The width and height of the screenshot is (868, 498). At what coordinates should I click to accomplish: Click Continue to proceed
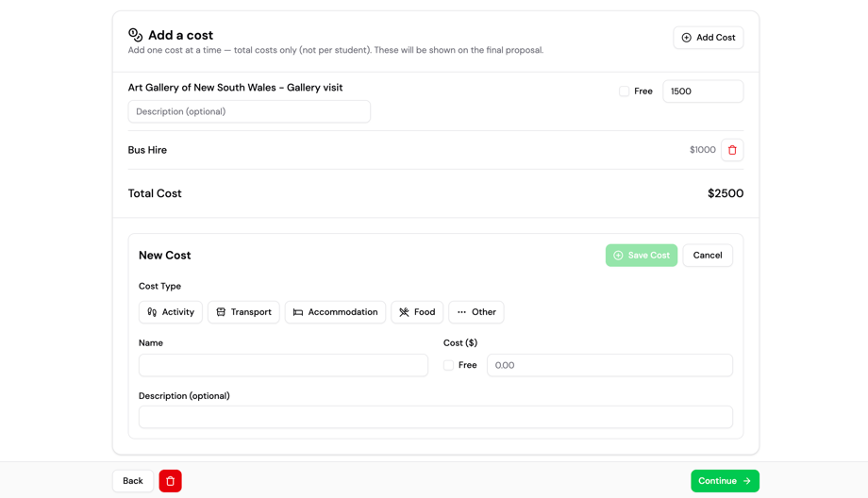(x=725, y=481)
